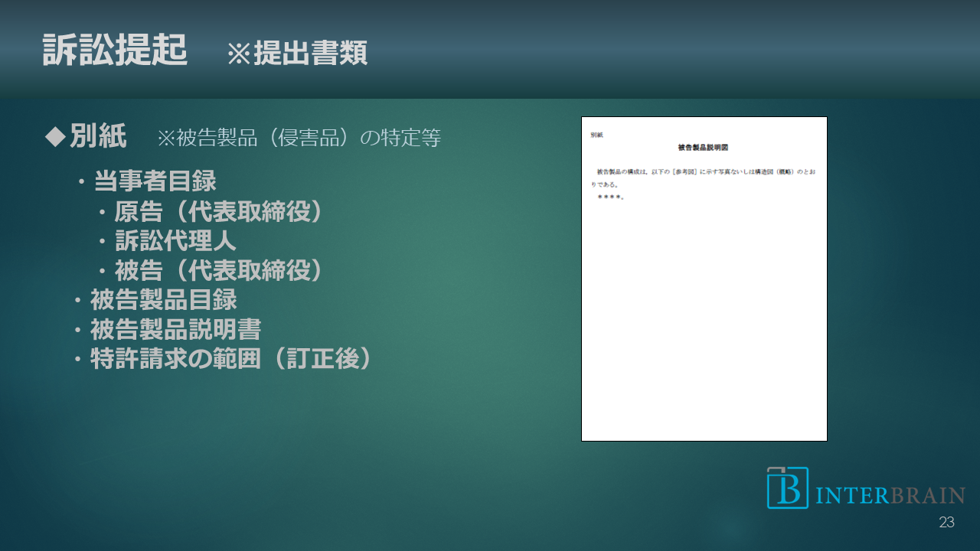980x551 pixels.
Task: Click the ＊＊＊＊ placeholder line in the document
Action: click(x=610, y=197)
